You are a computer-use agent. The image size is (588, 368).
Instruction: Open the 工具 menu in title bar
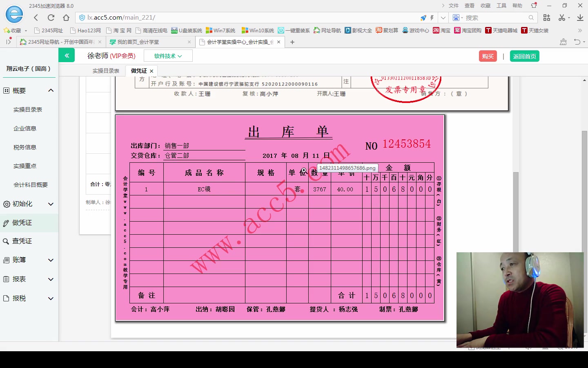[501, 5]
